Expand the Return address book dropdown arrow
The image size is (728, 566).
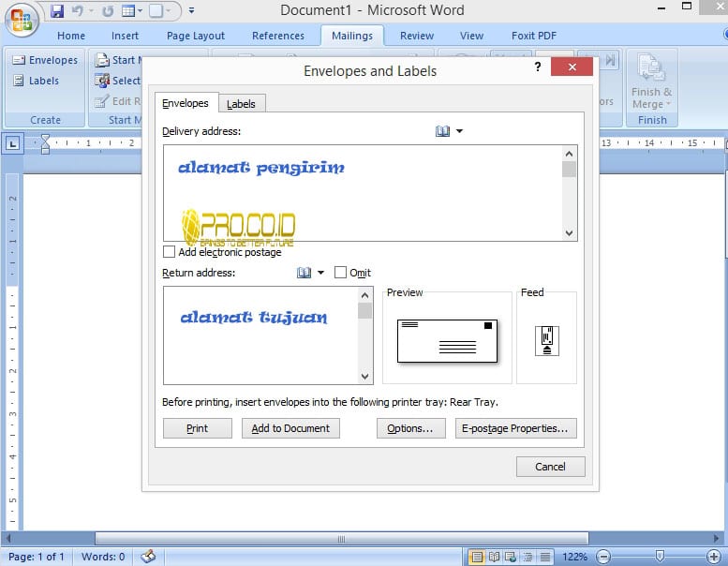(x=320, y=273)
